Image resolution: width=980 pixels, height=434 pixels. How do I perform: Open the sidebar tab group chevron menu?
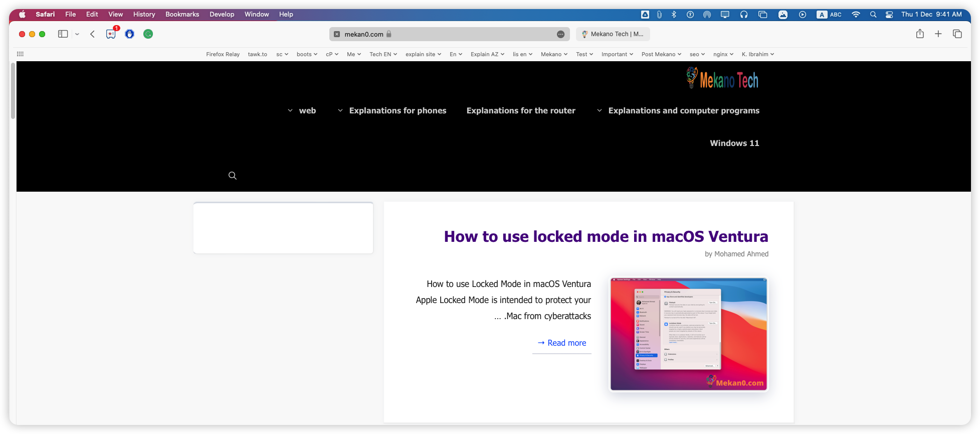click(x=77, y=34)
